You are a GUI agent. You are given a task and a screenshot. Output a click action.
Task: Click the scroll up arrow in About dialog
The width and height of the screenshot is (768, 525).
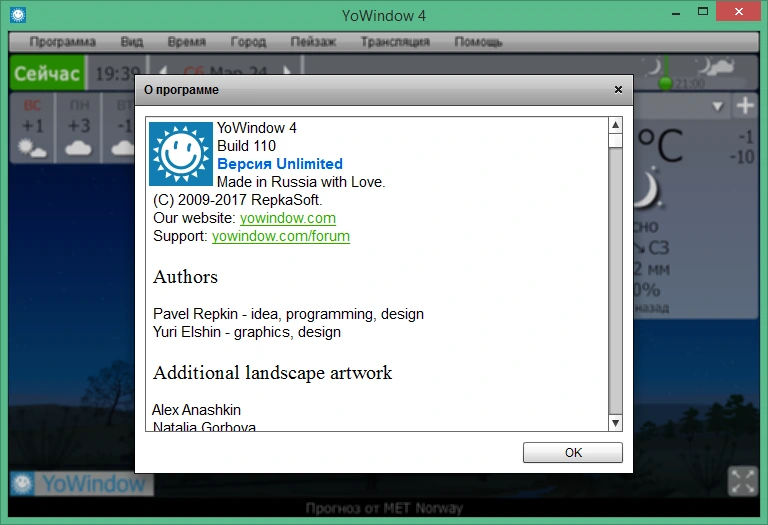point(616,125)
